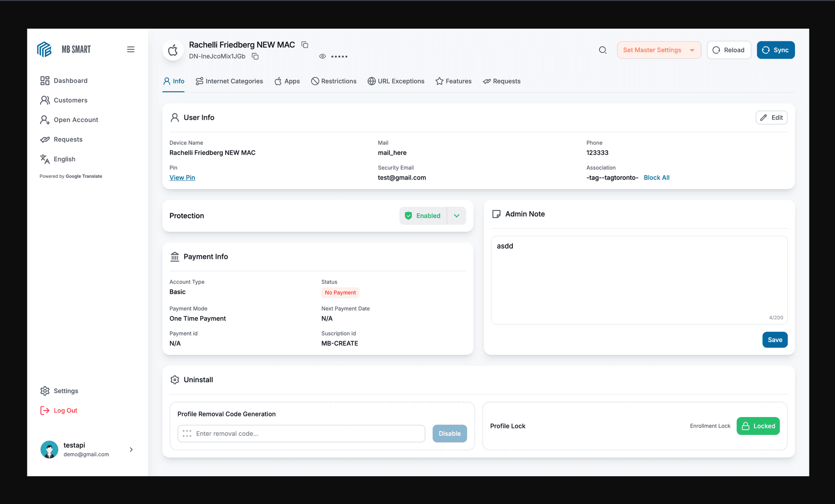Save the Admin Note
This screenshot has height=504, width=835.
(775, 340)
